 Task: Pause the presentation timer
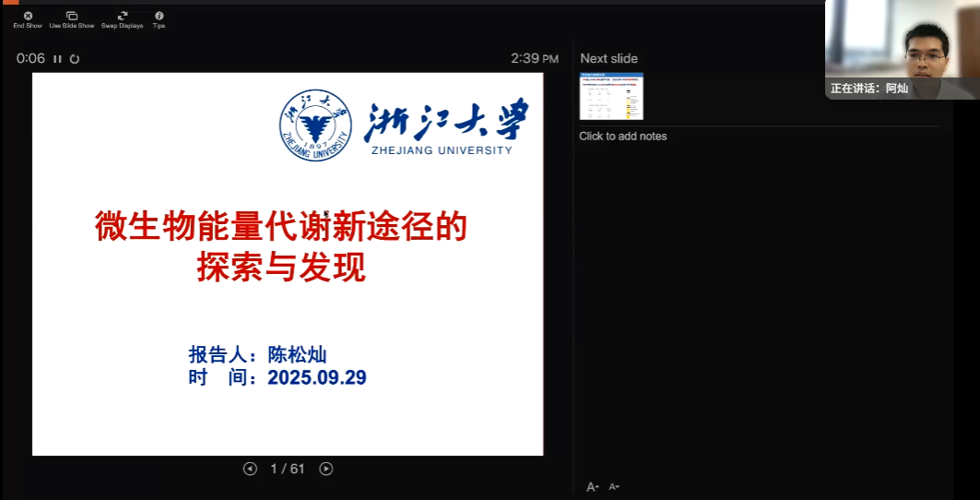[x=57, y=59]
